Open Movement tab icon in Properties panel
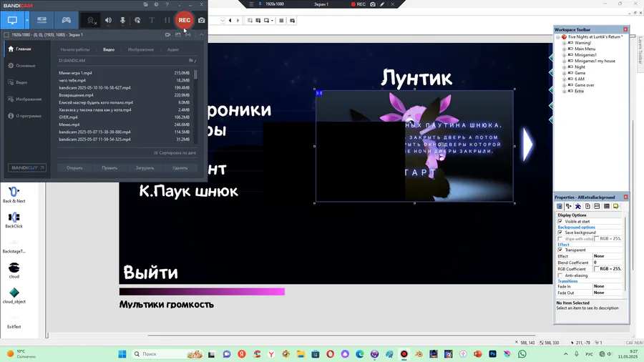 [578, 207]
